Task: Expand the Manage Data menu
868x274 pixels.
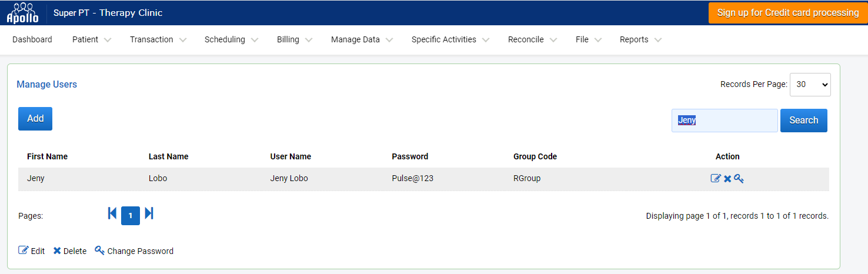Action: click(362, 39)
